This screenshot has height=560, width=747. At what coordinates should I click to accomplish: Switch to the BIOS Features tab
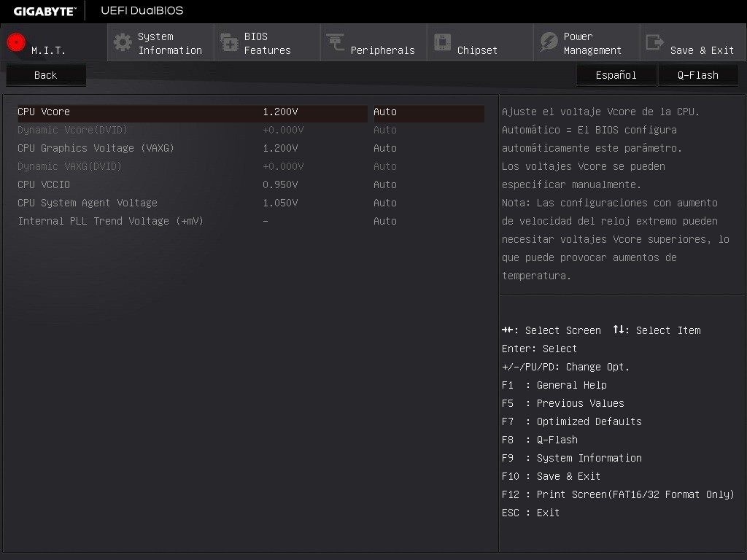coord(266,42)
